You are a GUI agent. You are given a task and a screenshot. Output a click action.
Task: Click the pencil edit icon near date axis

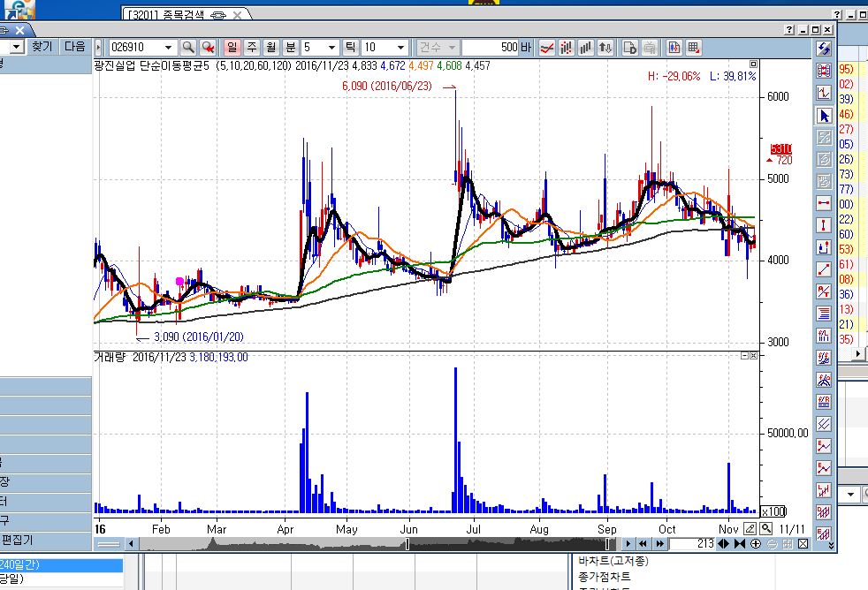(750, 527)
